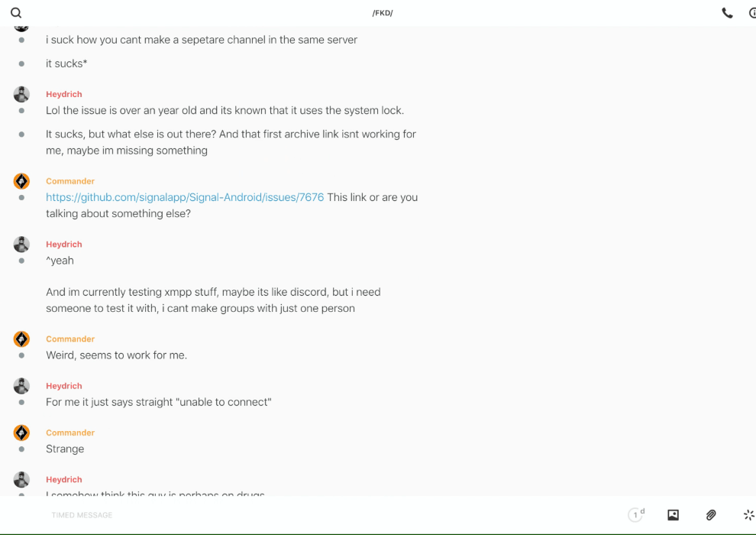The height and width of the screenshot is (535, 756).
Task: Click the message "Weird, seems to work for me."
Action: pos(116,355)
